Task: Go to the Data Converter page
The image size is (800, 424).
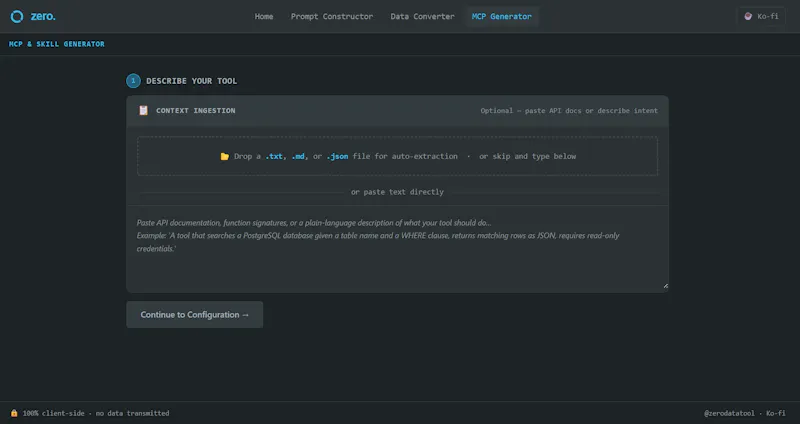Action: [x=422, y=16]
